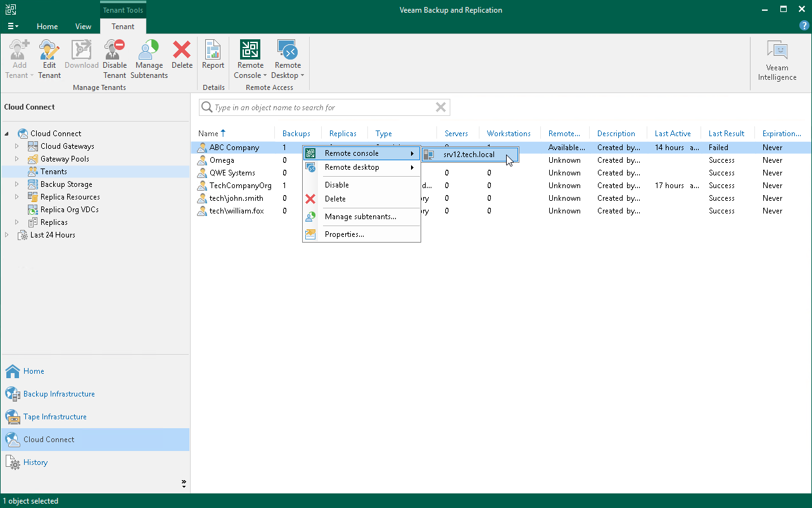Switch to the Home ribbon tab

(x=47, y=26)
